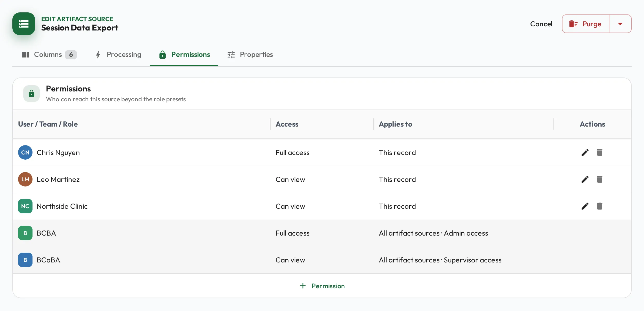
Task: Delete Northside Clinic's permission row
Action: point(599,206)
